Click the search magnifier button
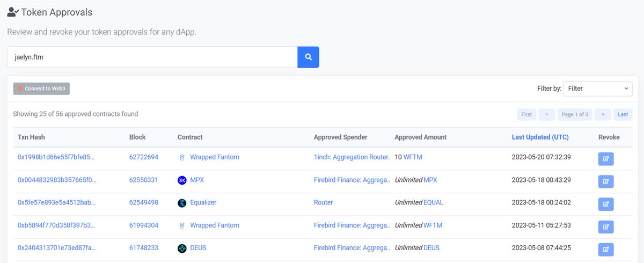The image size is (644, 263). [308, 57]
